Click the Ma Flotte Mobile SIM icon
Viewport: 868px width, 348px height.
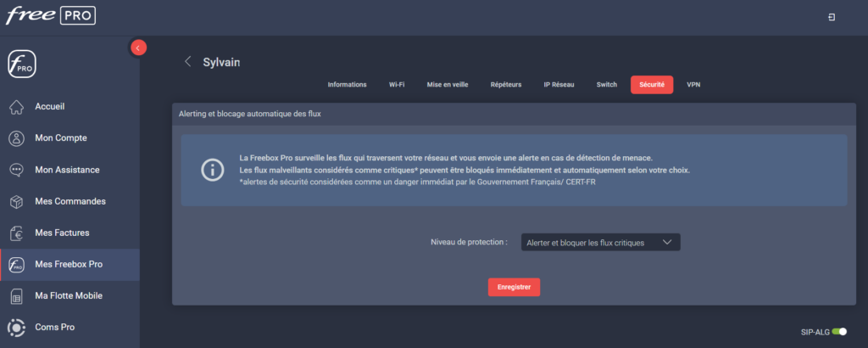click(17, 296)
